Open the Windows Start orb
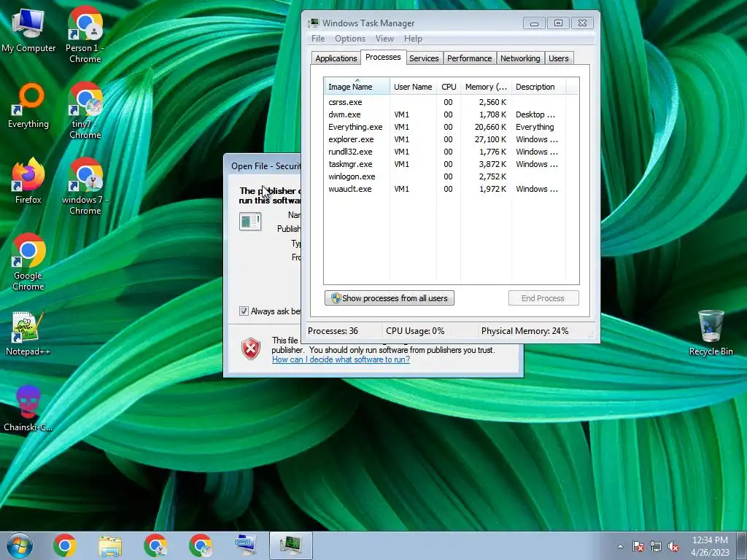Screen dimensions: 747x560 [20, 545]
